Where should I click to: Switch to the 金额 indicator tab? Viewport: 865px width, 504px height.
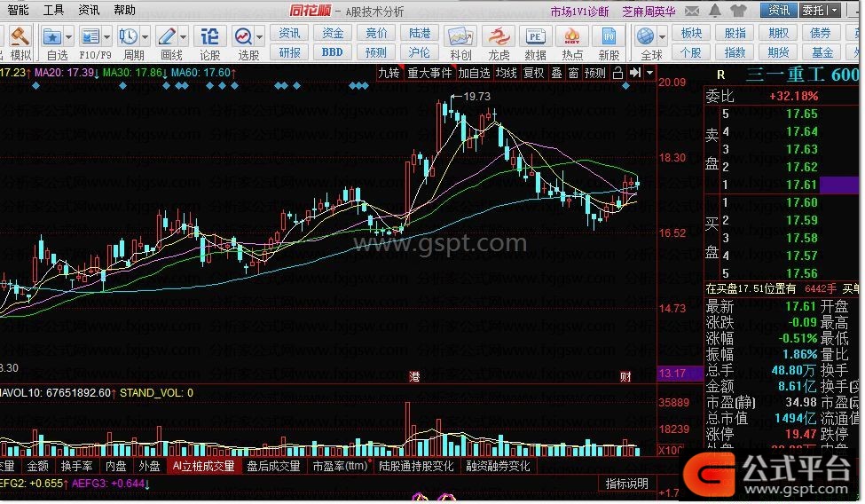pyautogui.click(x=37, y=467)
